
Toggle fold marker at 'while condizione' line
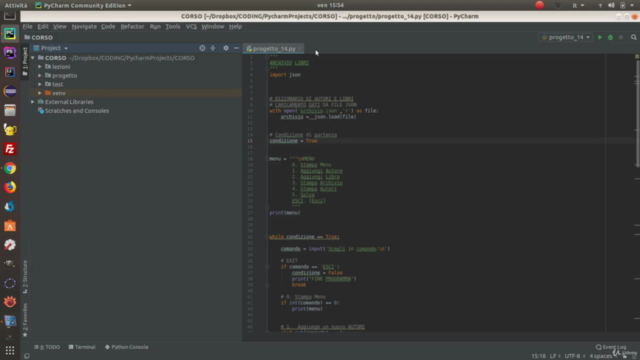pyautogui.click(x=267, y=237)
